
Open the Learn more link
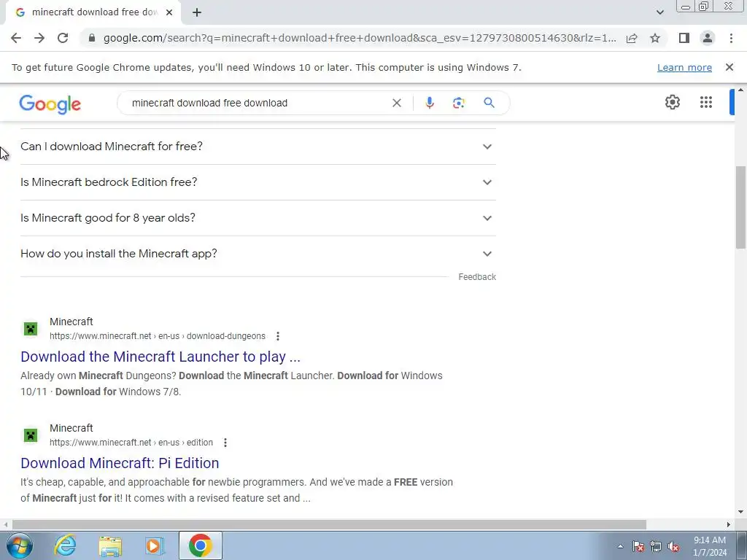click(684, 68)
